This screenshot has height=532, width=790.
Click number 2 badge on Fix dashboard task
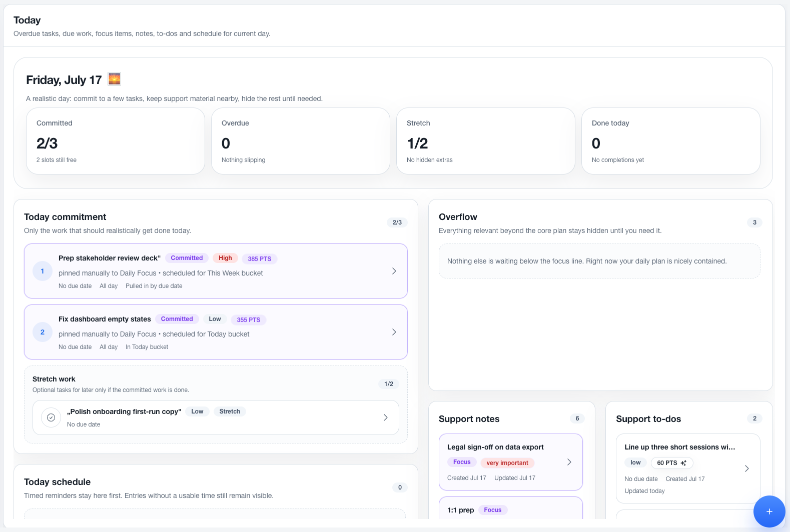click(43, 332)
